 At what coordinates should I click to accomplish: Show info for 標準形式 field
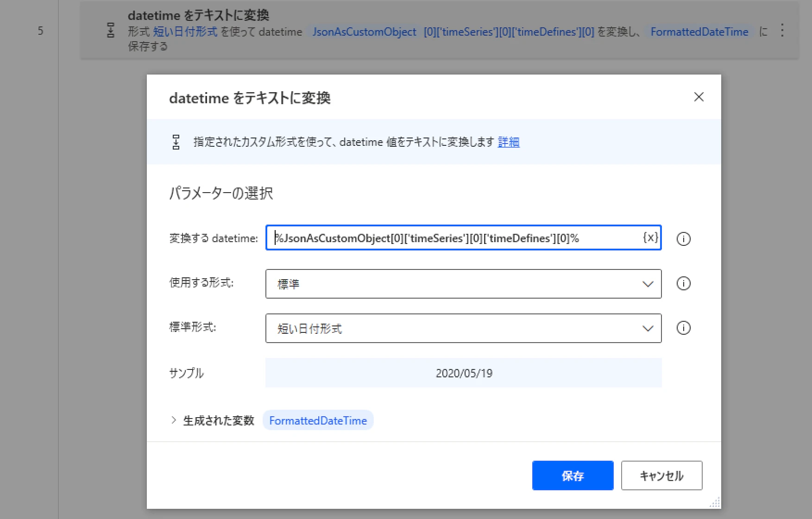tap(683, 328)
